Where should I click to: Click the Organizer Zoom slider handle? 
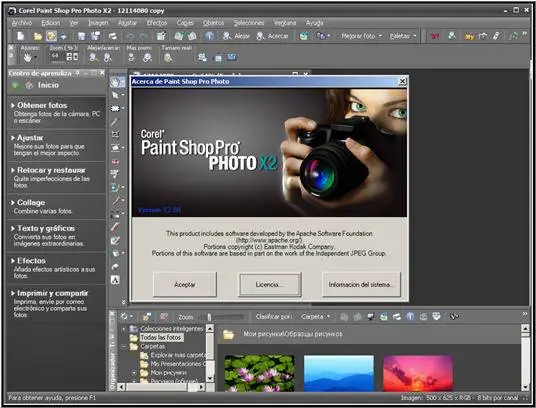click(x=209, y=317)
